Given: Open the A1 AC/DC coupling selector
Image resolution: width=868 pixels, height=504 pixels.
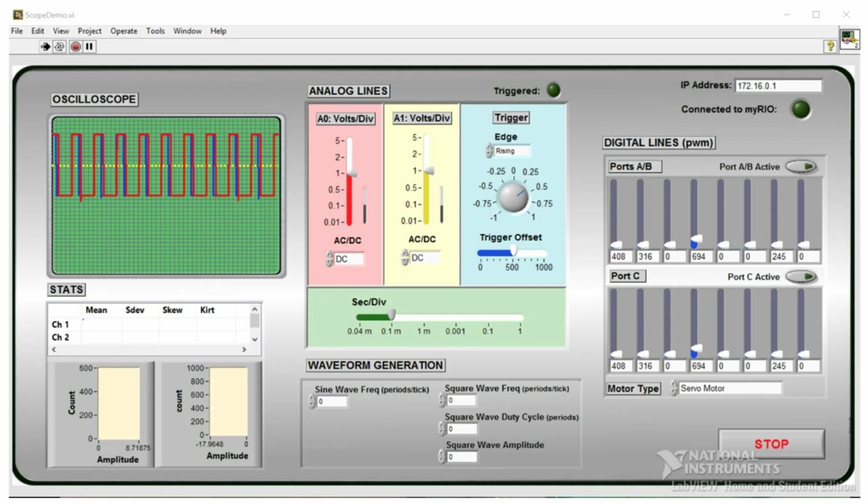Looking at the screenshot, I should pyautogui.click(x=424, y=258).
